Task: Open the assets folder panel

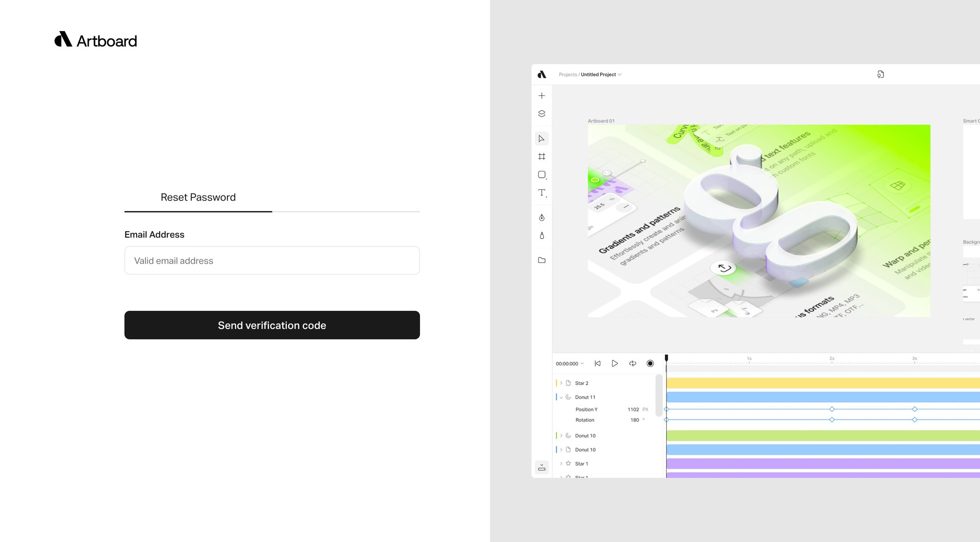Action: 542,260
